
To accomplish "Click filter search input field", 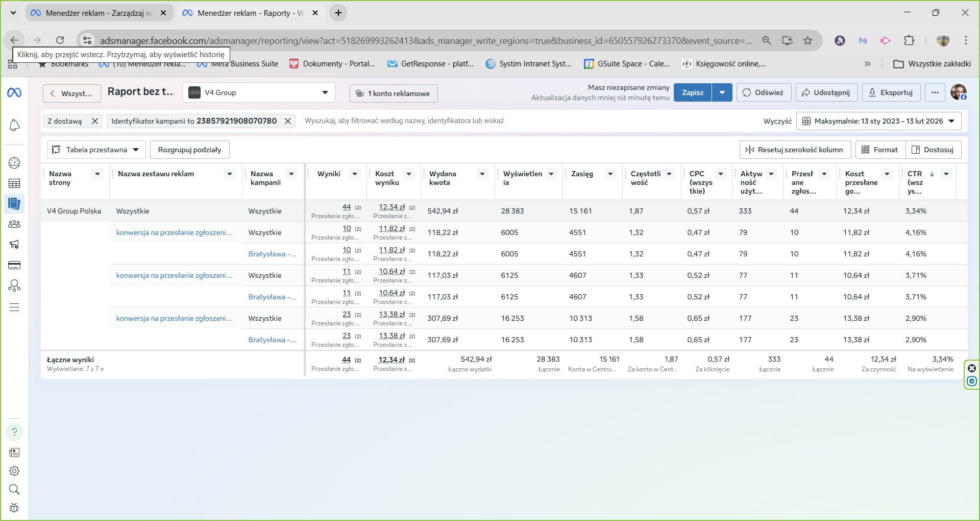I will click(528, 121).
